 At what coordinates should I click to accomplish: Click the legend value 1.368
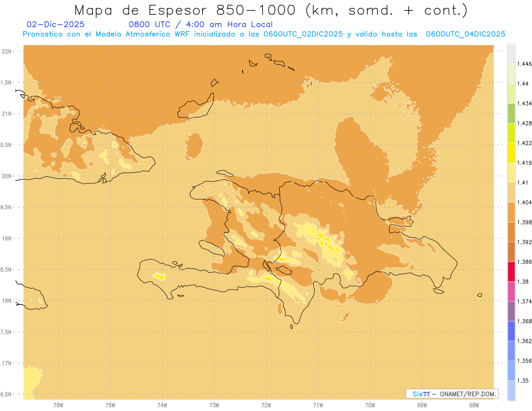(524, 321)
